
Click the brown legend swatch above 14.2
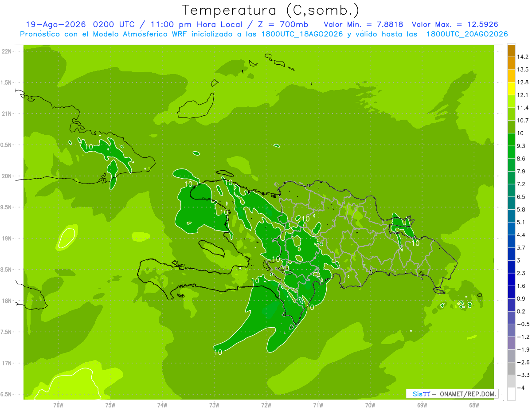click(x=511, y=51)
